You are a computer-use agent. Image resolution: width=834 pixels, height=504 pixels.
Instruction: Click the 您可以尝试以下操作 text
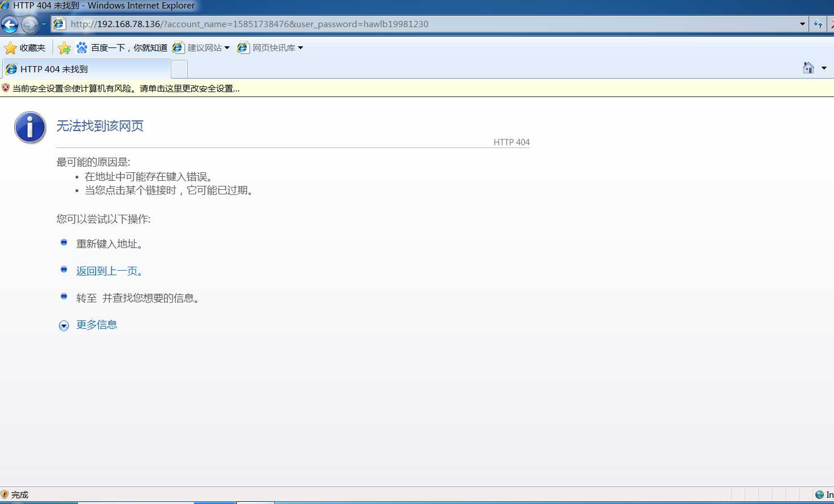pos(103,219)
